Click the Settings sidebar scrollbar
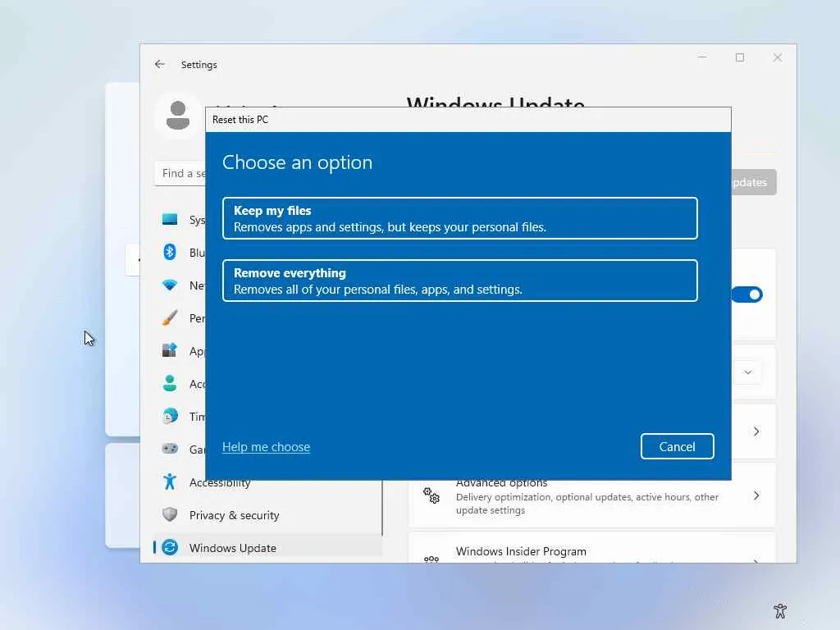This screenshot has height=630, width=840. (382, 508)
